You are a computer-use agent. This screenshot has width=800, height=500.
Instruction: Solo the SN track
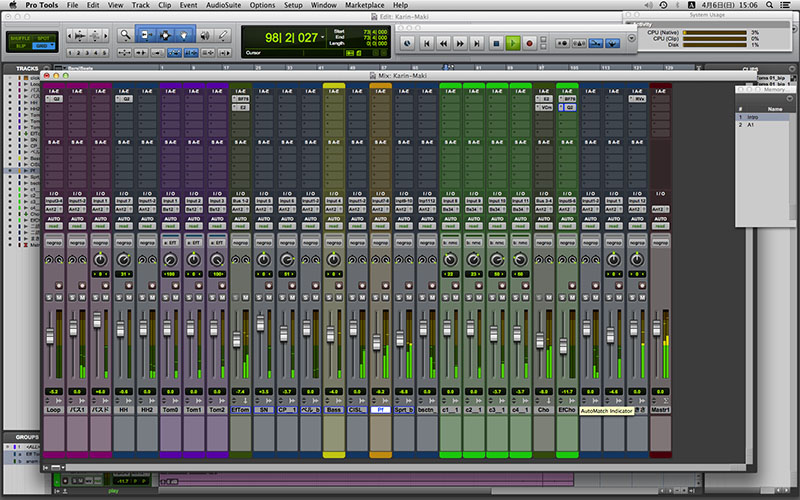[x=259, y=297]
